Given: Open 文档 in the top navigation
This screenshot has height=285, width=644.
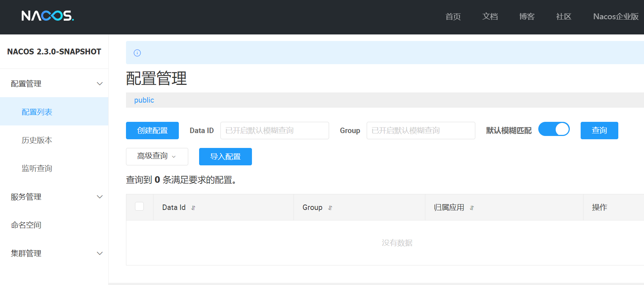Looking at the screenshot, I should 490,17.
